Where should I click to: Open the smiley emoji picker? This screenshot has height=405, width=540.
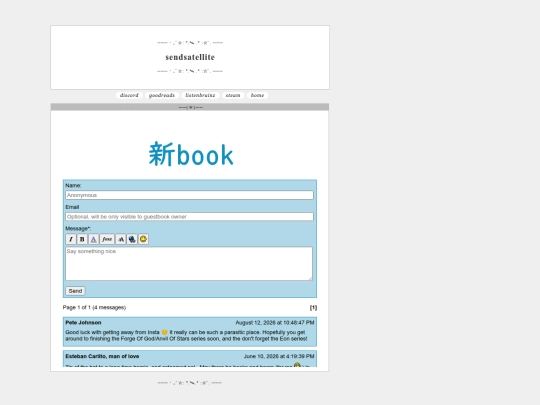(143, 239)
